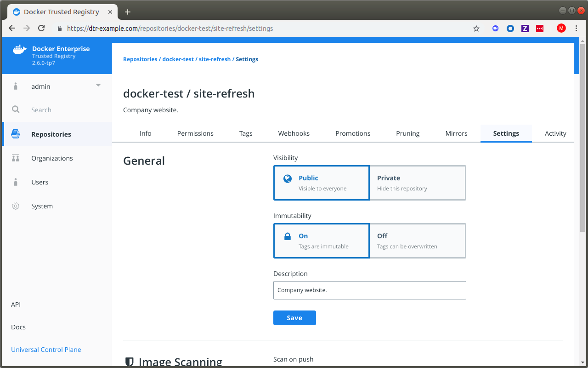The image size is (588, 368).
Task: Click the sidebar Search magnifier icon
Action: [16, 109]
